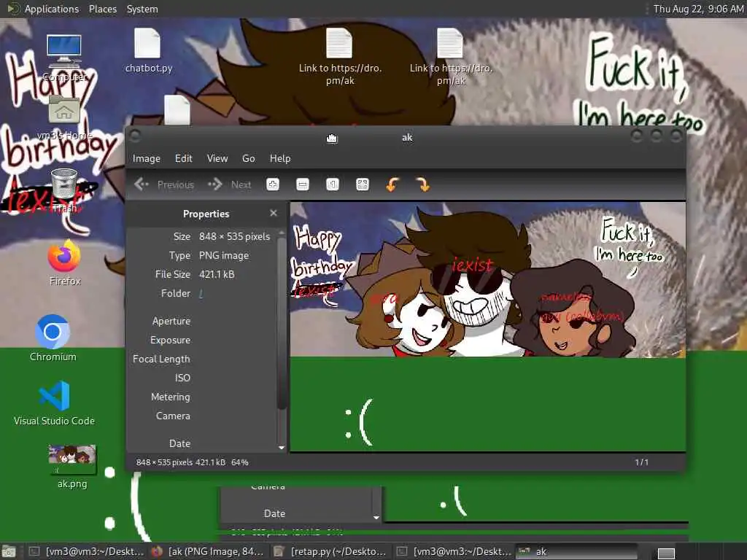Click the Date label in Properties
This screenshot has width=747, height=560.
tap(179, 443)
